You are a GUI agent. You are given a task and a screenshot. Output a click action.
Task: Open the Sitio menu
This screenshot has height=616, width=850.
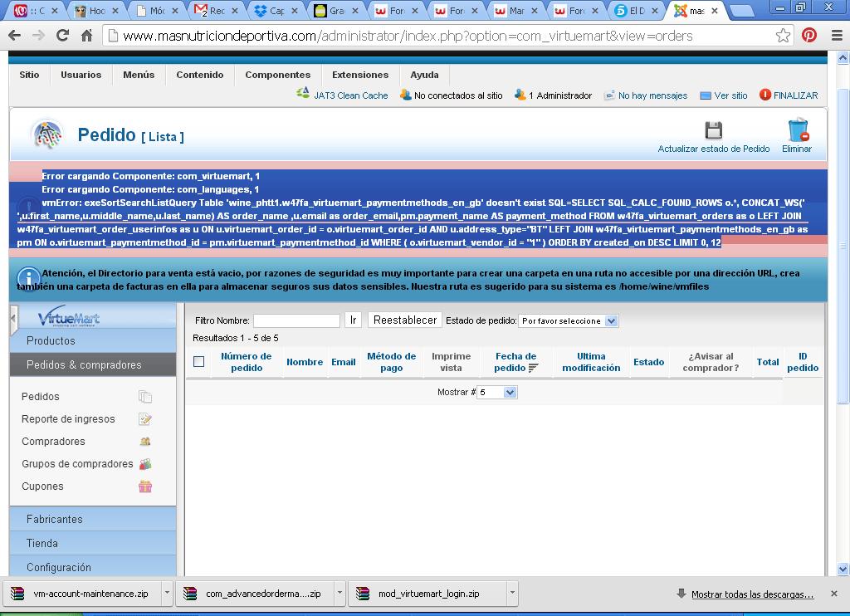coord(29,75)
